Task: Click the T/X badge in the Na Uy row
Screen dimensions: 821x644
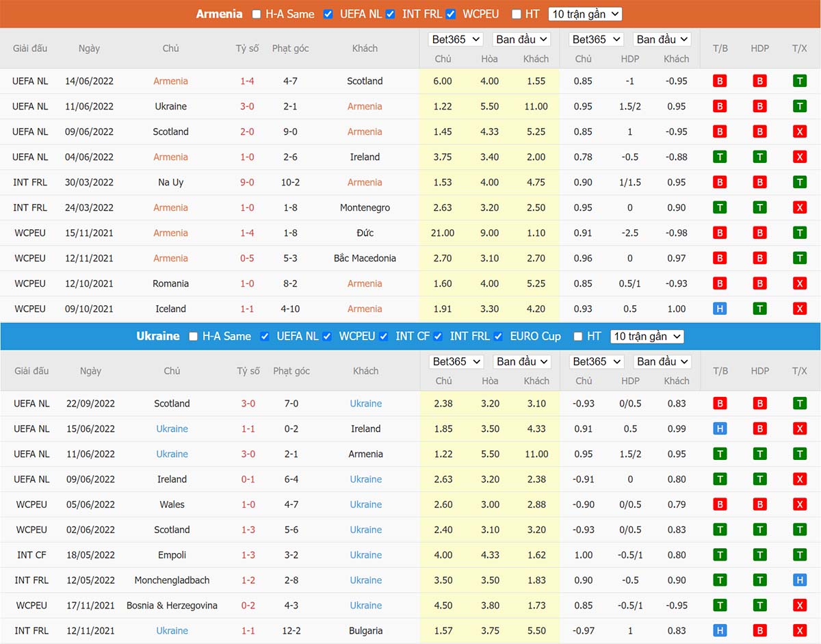Action: (799, 182)
